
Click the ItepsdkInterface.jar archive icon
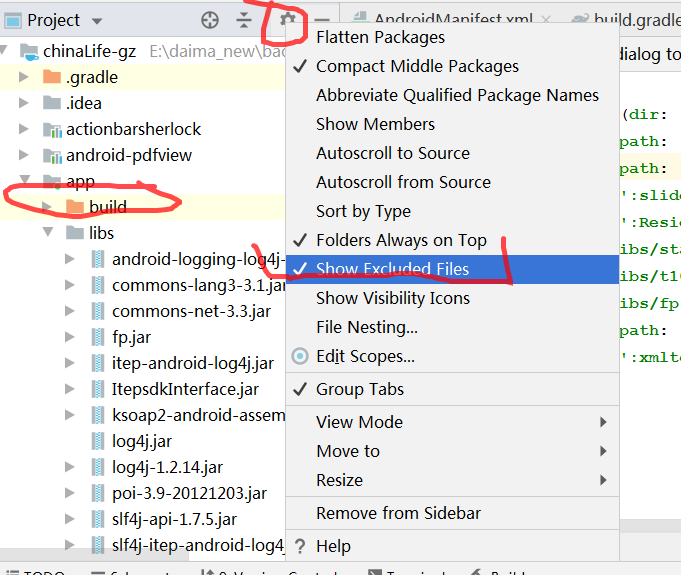coord(98,389)
